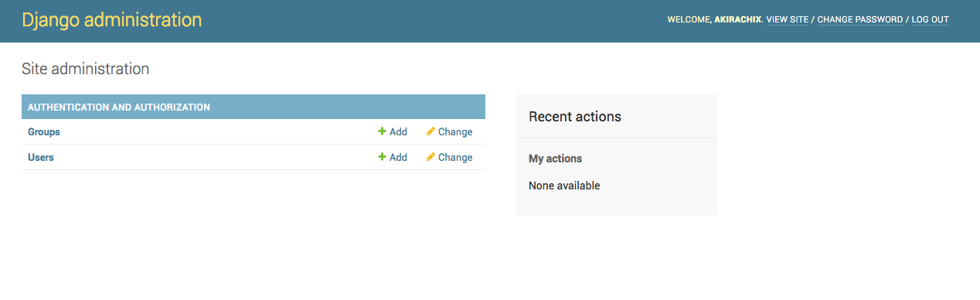Viewport: 980px width, 300px height.
Task: Follow the View Site link
Action: [788, 20]
